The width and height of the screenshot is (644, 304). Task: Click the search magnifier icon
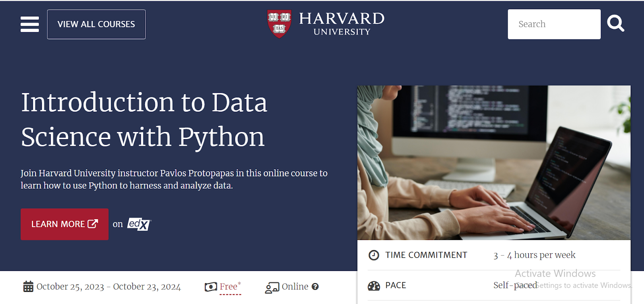pyautogui.click(x=615, y=24)
